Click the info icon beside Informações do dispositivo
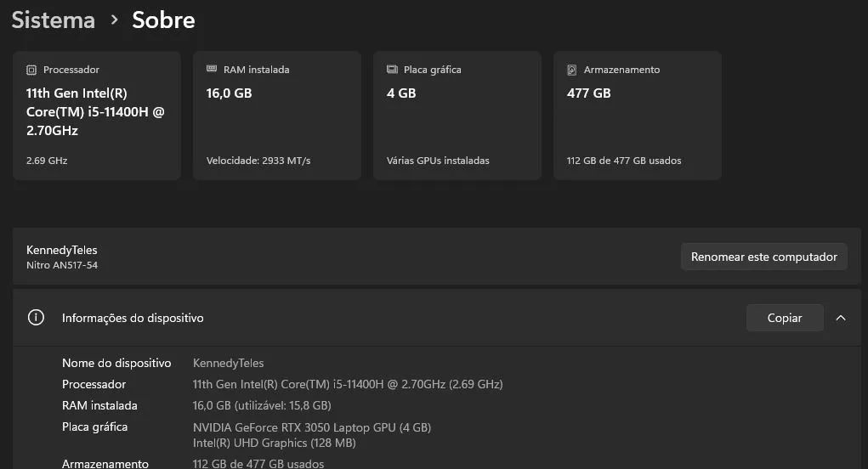 (36, 318)
